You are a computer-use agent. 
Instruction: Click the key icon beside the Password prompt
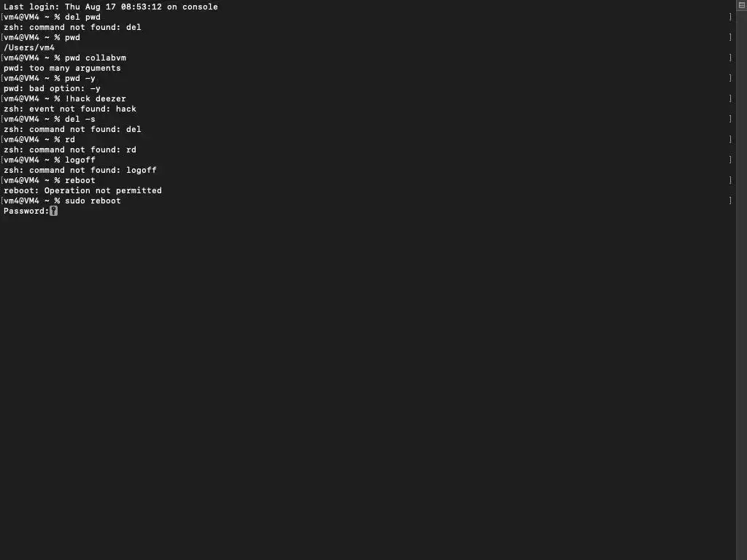(x=54, y=211)
